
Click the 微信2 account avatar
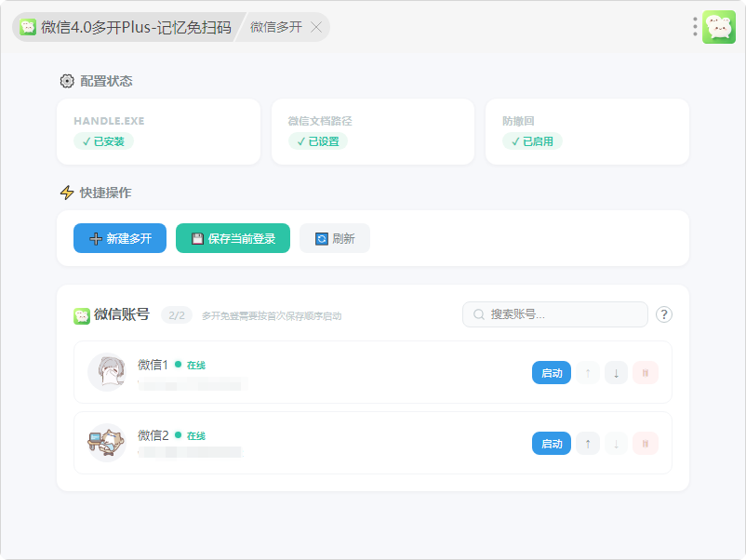[107, 443]
